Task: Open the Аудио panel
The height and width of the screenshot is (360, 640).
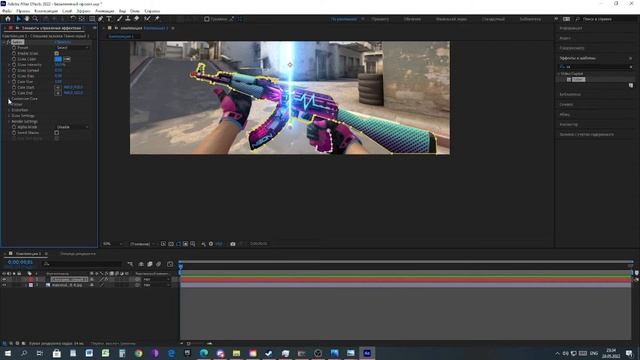Action: pyautogui.click(x=565, y=38)
